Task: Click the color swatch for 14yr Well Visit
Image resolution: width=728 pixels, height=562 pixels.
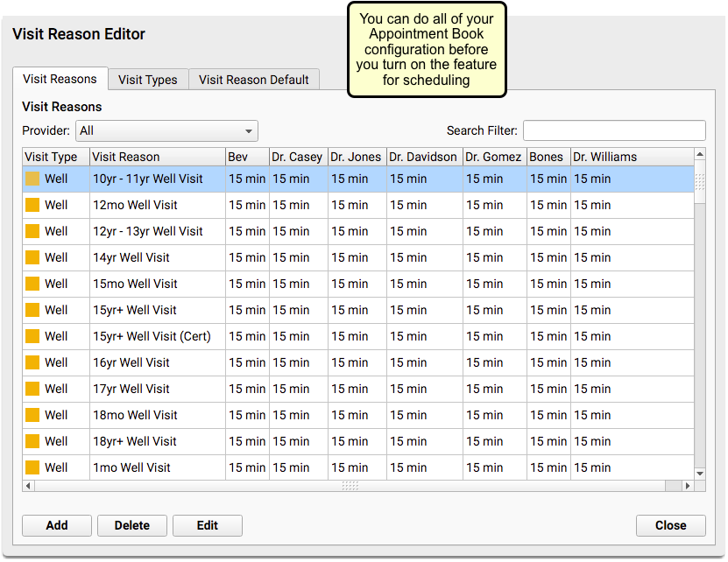Action: pos(32,257)
